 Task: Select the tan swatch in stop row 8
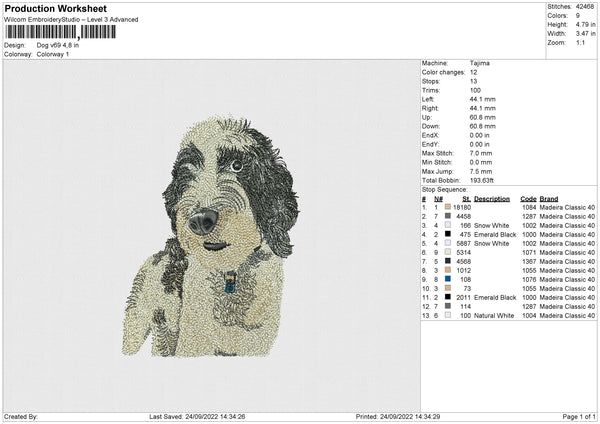(448, 270)
